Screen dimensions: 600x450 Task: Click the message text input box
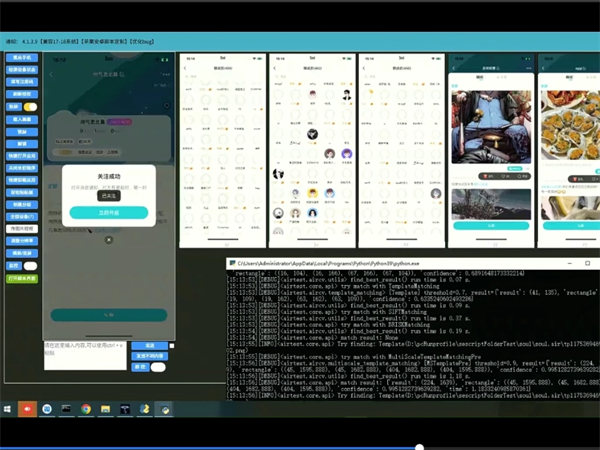click(85, 356)
